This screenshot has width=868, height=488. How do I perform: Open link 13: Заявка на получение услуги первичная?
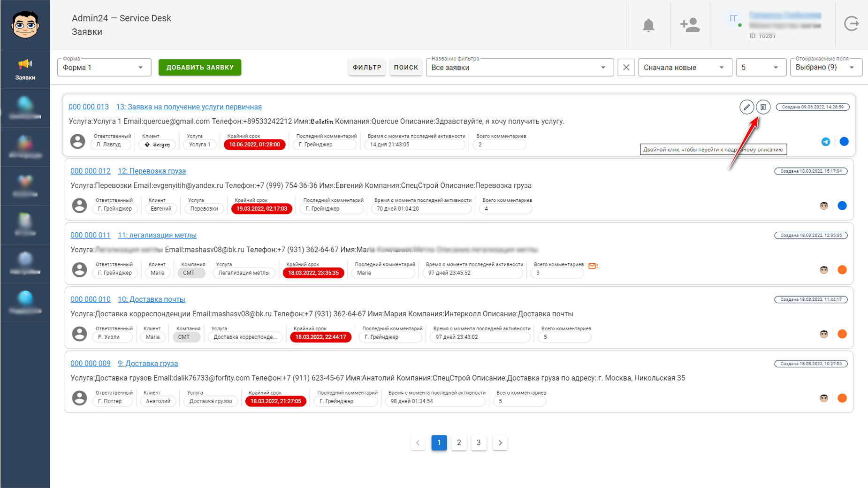pyautogui.click(x=189, y=107)
